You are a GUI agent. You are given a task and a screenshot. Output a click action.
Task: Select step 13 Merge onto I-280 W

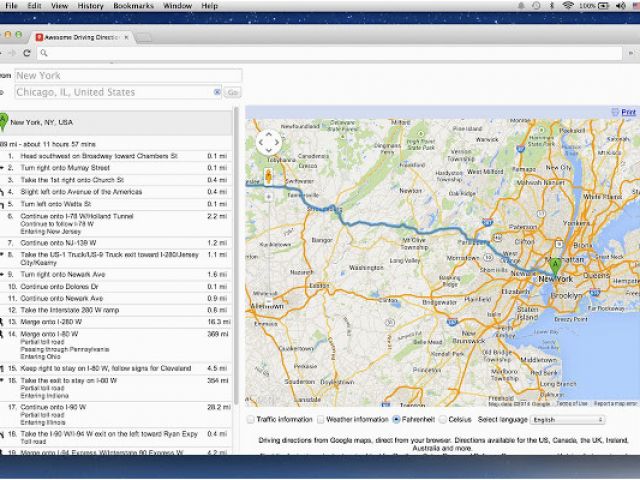tap(116, 322)
